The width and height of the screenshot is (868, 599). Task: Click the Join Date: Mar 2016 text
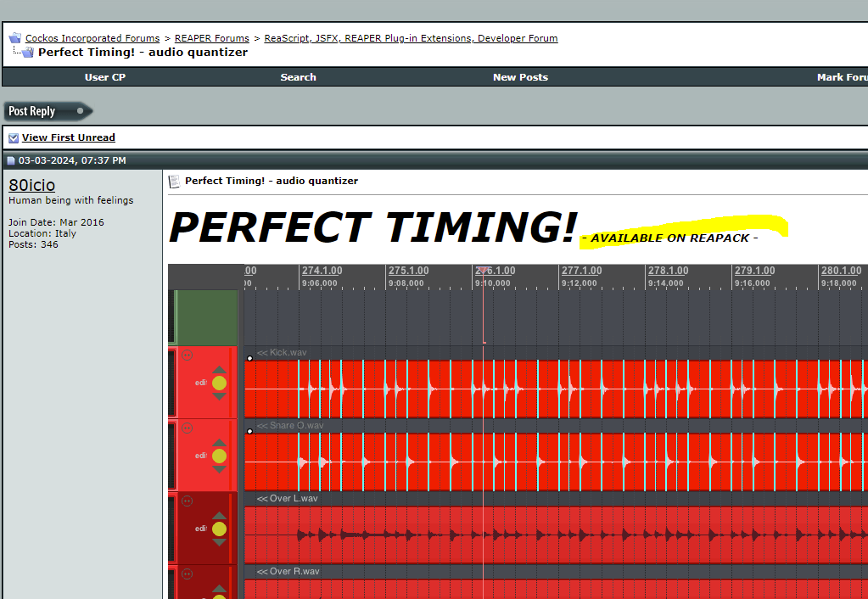[56, 222]
